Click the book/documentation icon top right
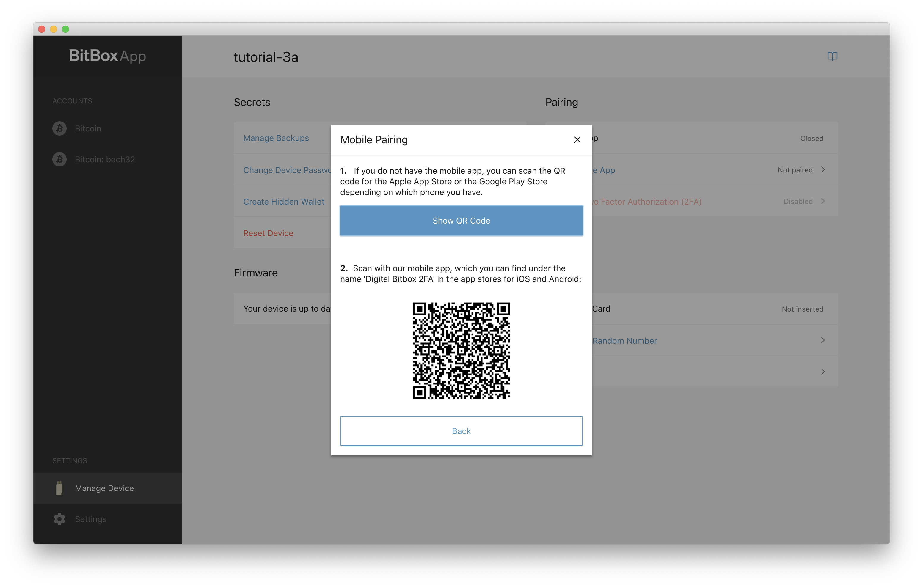Screen dimensions: 923x588 (832, 56)
